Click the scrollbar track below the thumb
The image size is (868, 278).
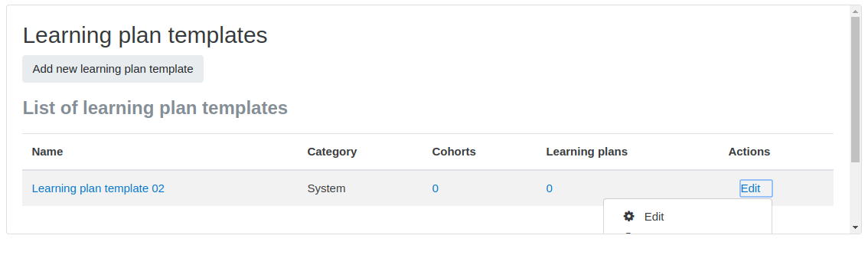[x=855, y=193]
